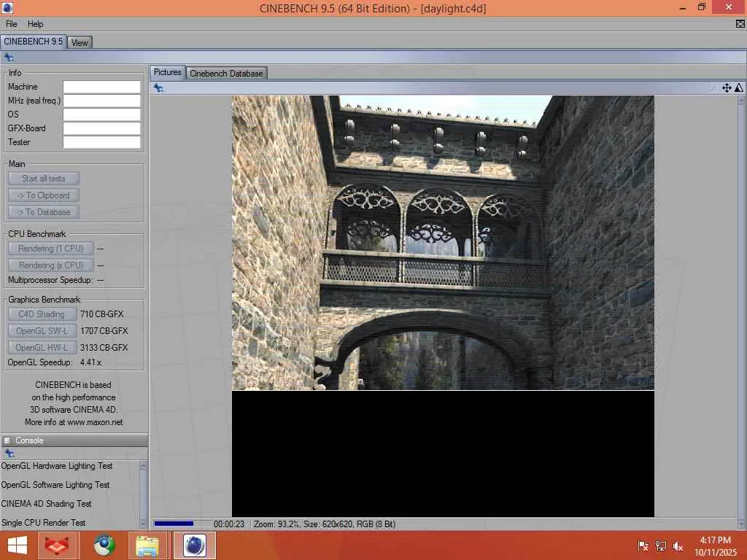Run the Rendering (x CPU) test
The width and height of the screenshot is (747, 560).
coord(50,265)
